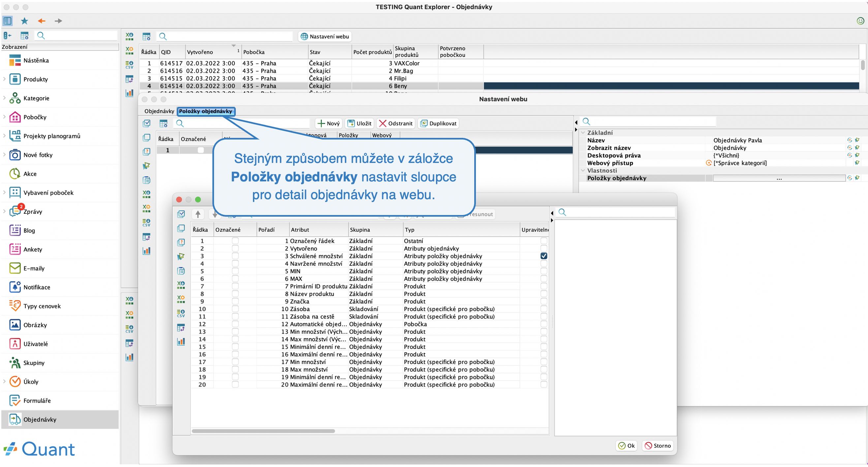Click the filter-selection cursor icon in dialog

point(181,257)
